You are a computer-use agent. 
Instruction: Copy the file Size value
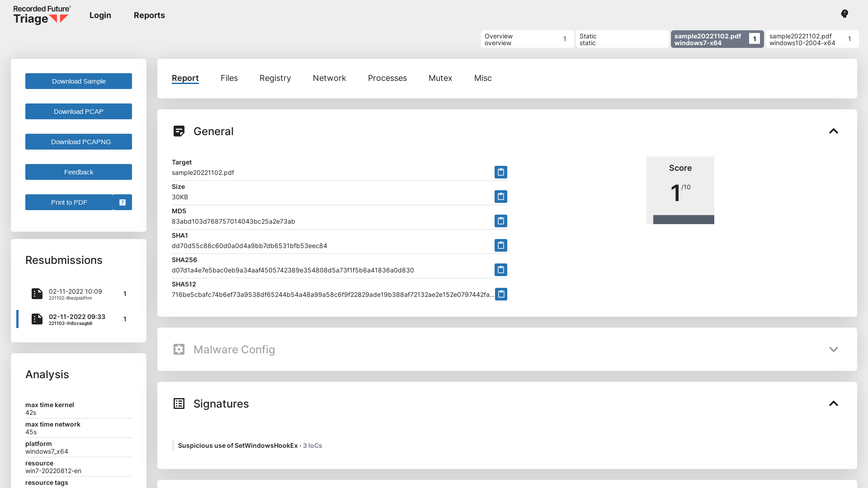pos(500,197)
